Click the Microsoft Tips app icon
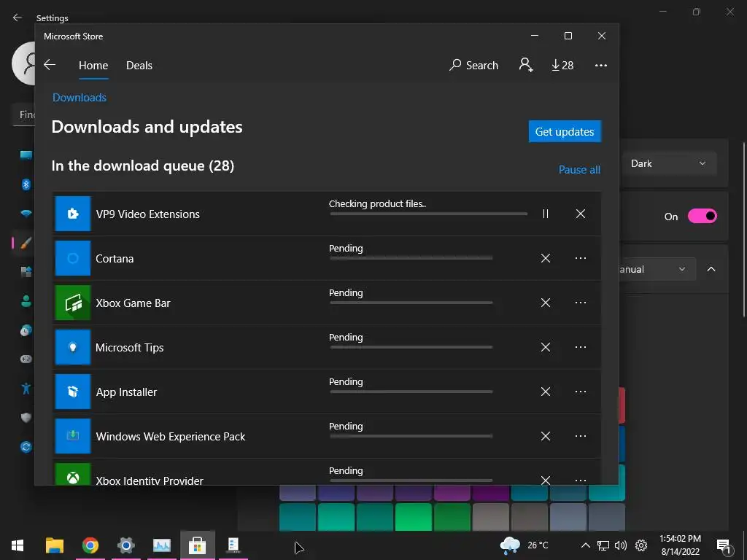Viewport: 747px width, 560px height. (x=73, y=347)
